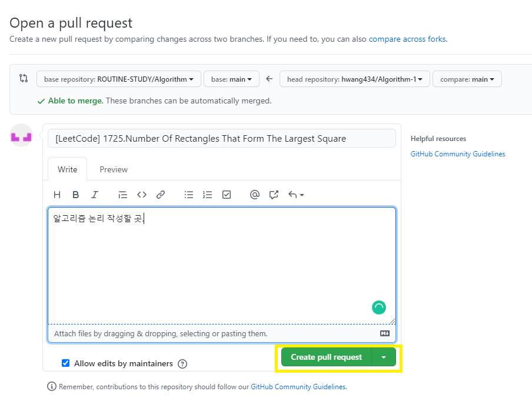The height and width of the screenshot is (398, 532).
Task: Apply bold formatting in toolbar
Action: point(76,195)
